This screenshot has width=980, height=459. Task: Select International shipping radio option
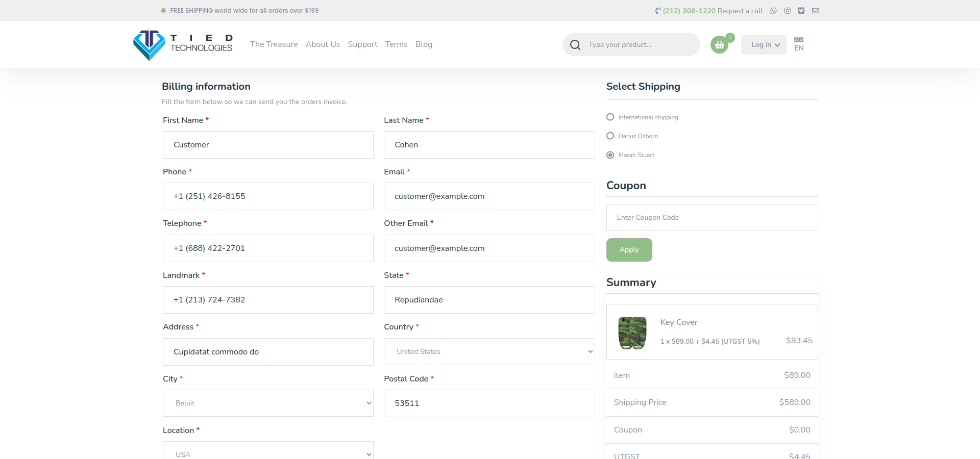pos(610,117)
